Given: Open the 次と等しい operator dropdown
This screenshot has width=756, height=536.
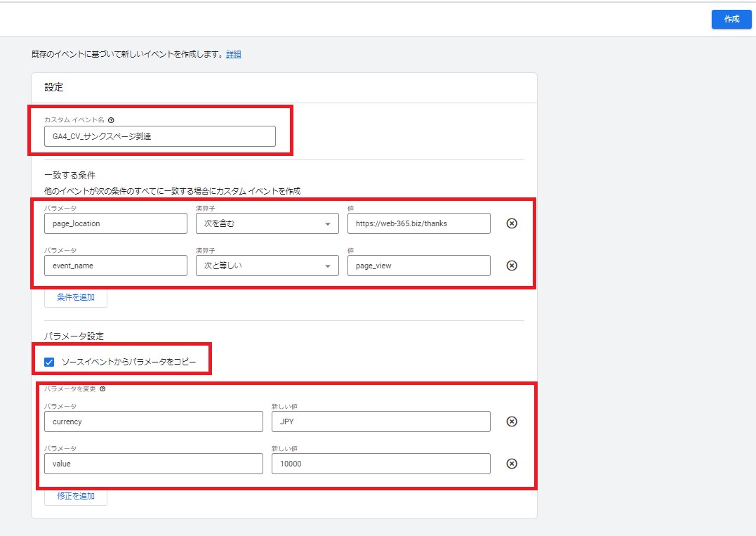Looking at the screenshot, I should (x=267, y=266).
